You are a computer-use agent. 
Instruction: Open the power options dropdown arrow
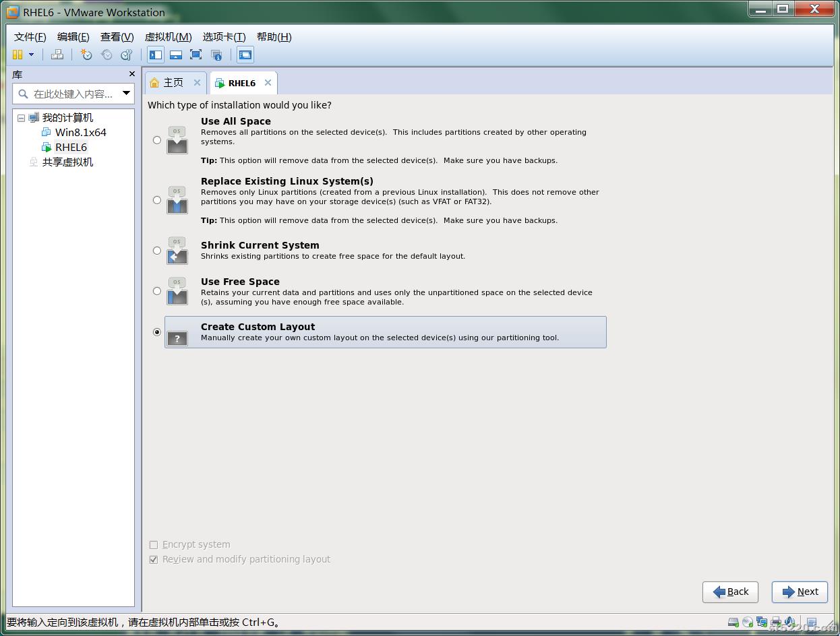(x=31, y=55)
